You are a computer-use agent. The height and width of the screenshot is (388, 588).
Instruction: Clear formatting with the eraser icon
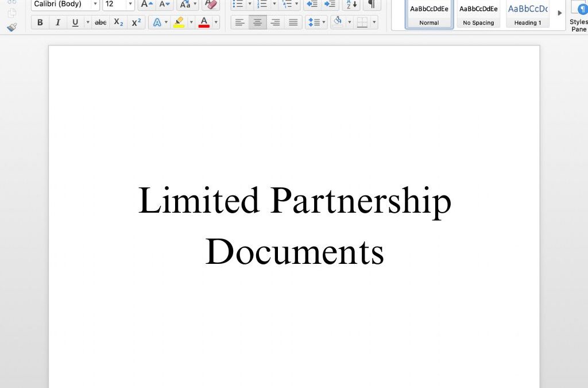click(x=211, y=4)
